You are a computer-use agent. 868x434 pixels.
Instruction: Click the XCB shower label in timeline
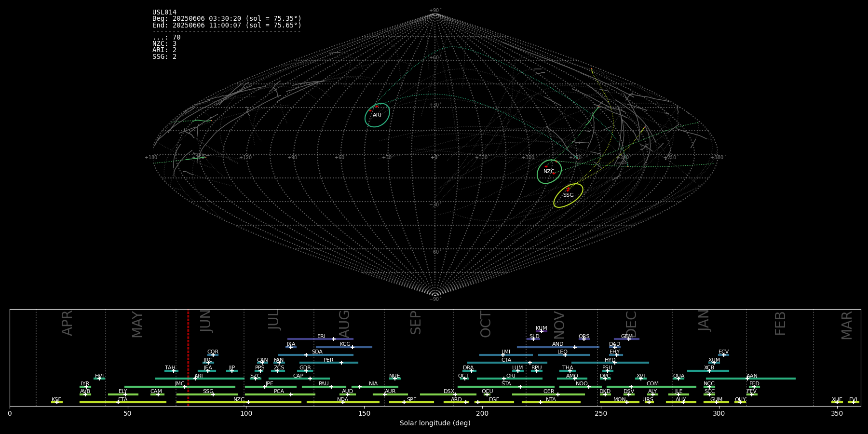point(709,368)
